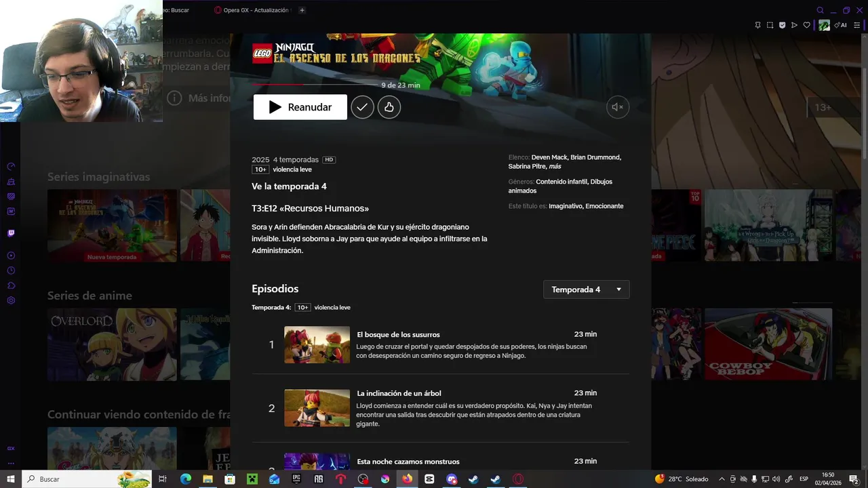The width and height of the screenshot is (868, 488).
Task: Open the Overlord anime thumbnail
Action: click(x=112, y=344)
